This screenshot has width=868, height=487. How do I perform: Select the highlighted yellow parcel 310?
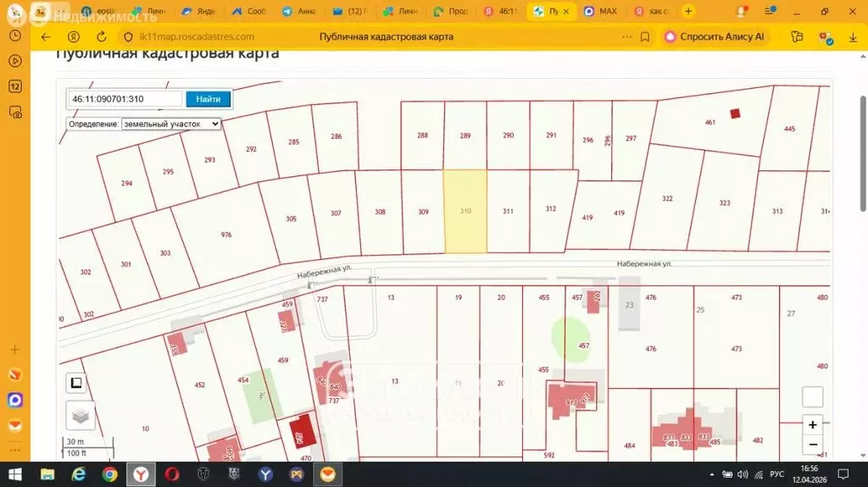[465, 211]
